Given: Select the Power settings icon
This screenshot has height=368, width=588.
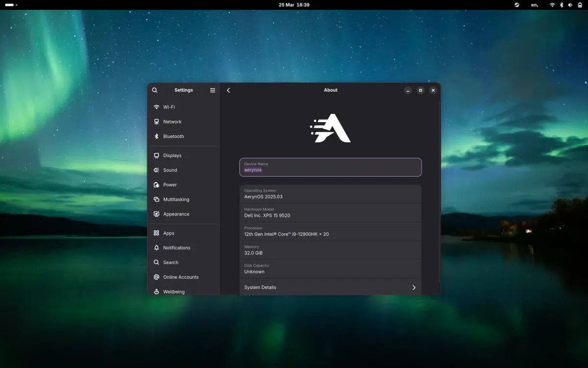Looking at the screenshot, I should pyautogui.click(x=156, y=184).
